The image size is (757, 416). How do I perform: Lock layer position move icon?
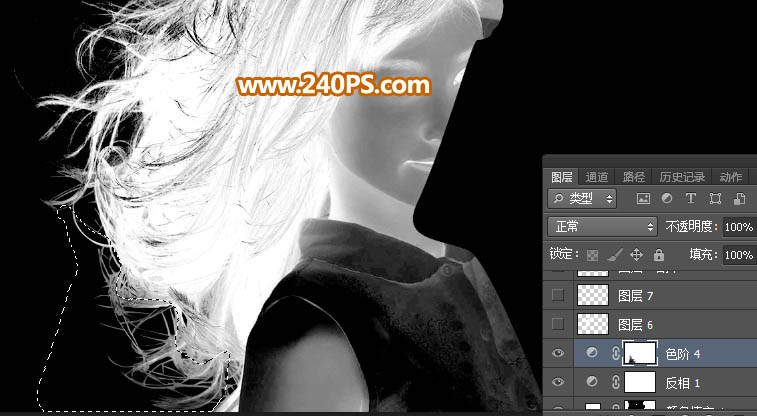coord(636,255)
